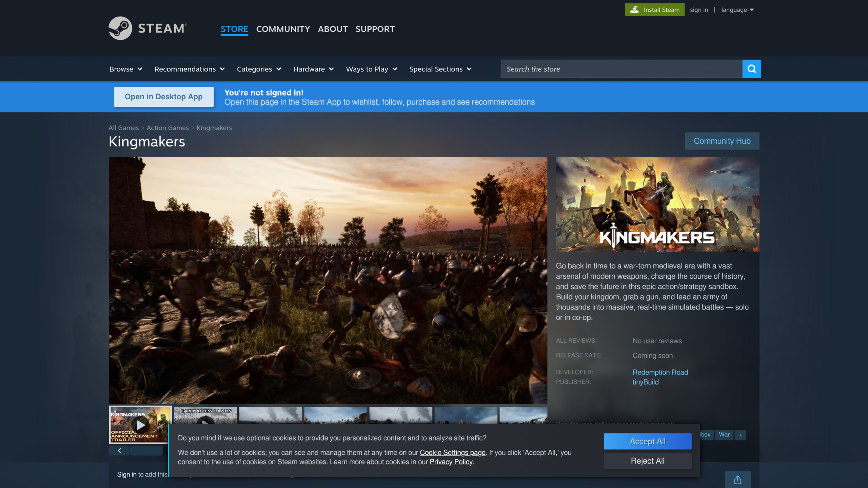Click Sign in link below media
This screenshot has height=488, width=868.
tap(127, 474)
